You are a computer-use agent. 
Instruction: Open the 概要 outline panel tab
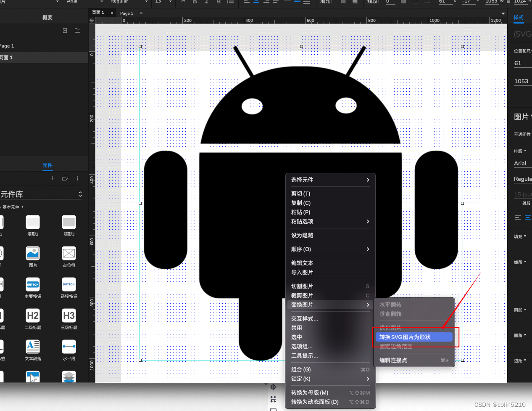pos(47,18)
